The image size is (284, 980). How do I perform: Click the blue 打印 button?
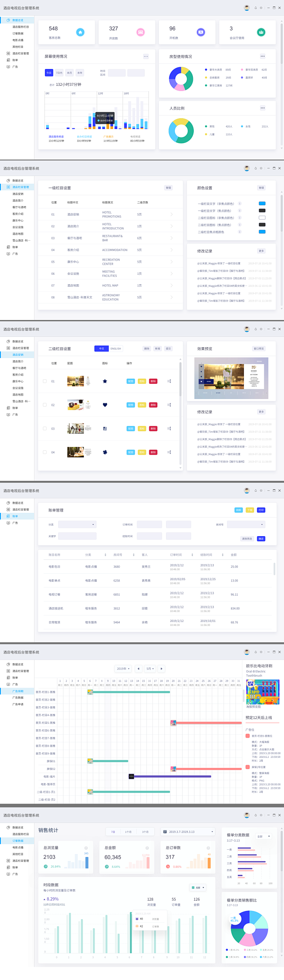click(x=261, y=510)
